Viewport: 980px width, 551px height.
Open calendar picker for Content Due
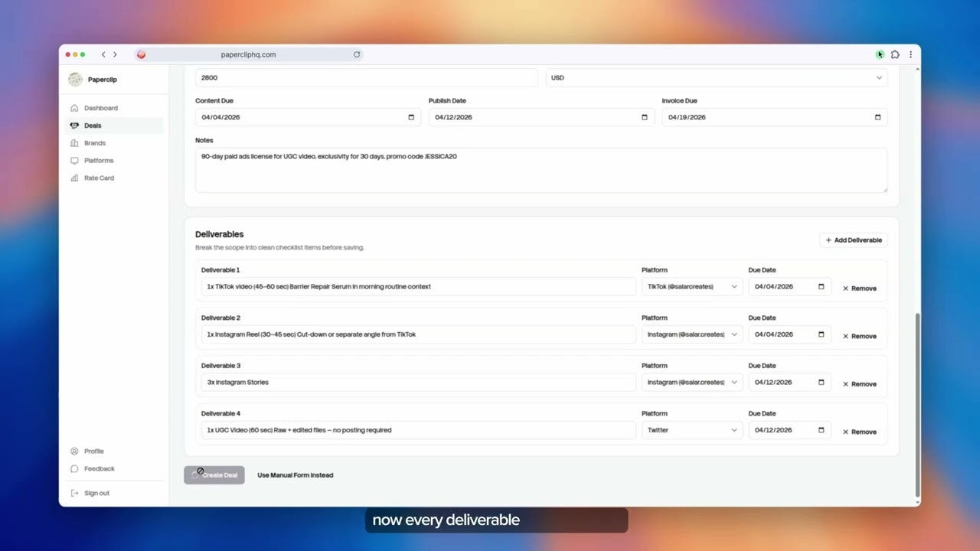[x=411, y=117]
